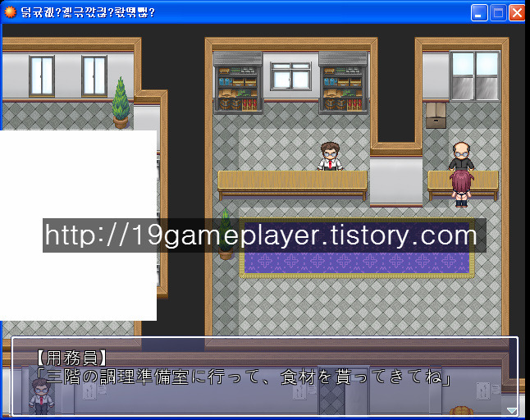The height and width of the screenshot is (420, 530).
Task: Click the cardboard box cabinet near window
Action: tap(436, 115)
